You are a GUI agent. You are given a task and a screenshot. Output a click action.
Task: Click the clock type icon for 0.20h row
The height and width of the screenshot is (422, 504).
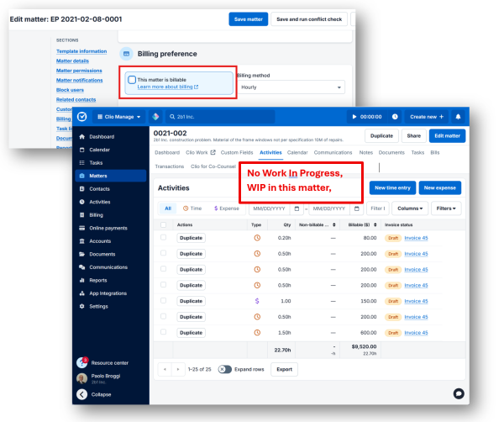(x=257, y=238)
